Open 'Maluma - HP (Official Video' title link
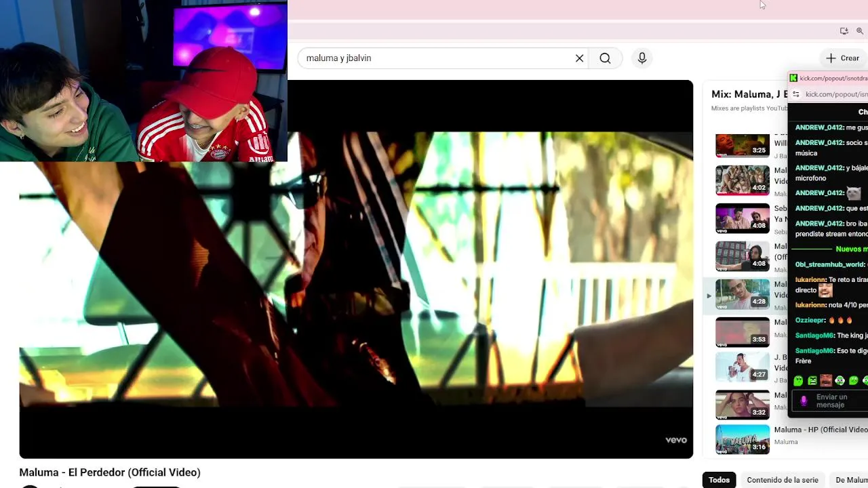Screen dimensions: 868x488 [821, 430]
